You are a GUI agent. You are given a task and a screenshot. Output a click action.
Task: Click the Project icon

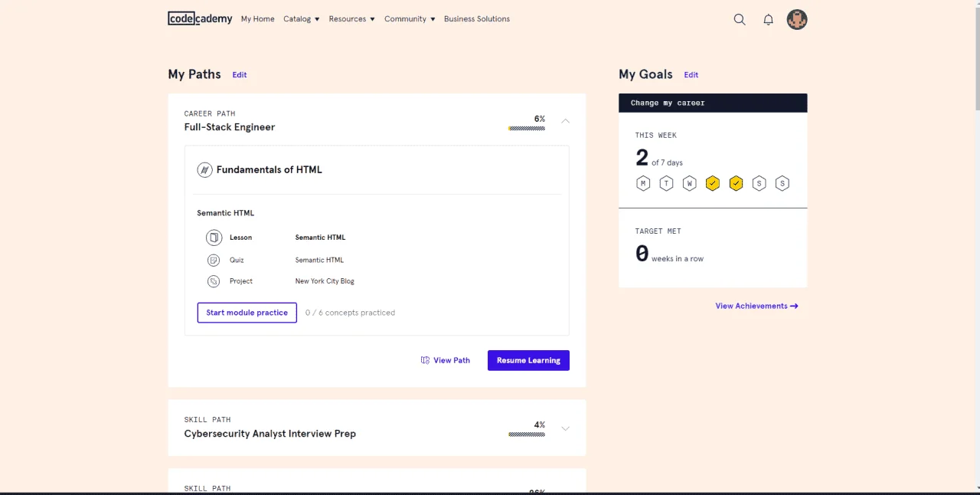click(214, 281)
